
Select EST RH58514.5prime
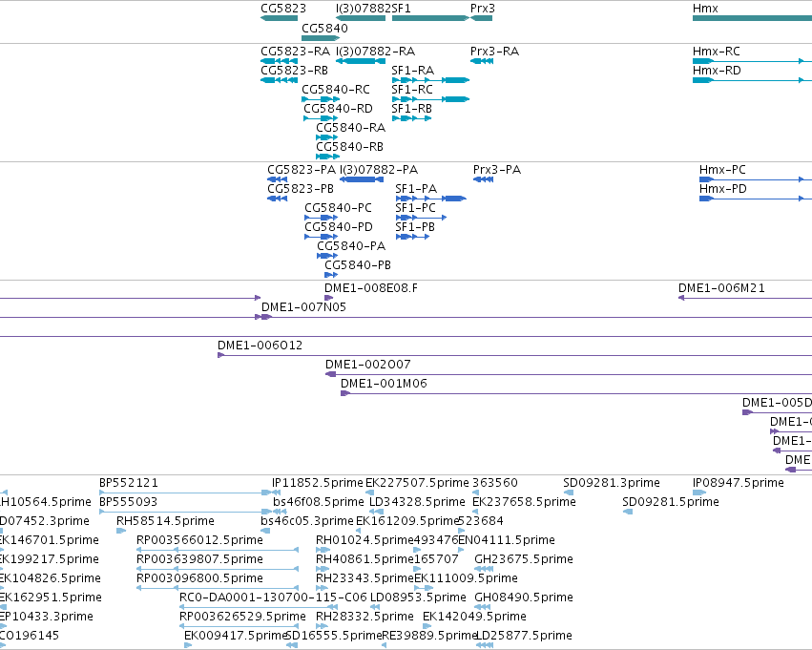click(165, 521)
